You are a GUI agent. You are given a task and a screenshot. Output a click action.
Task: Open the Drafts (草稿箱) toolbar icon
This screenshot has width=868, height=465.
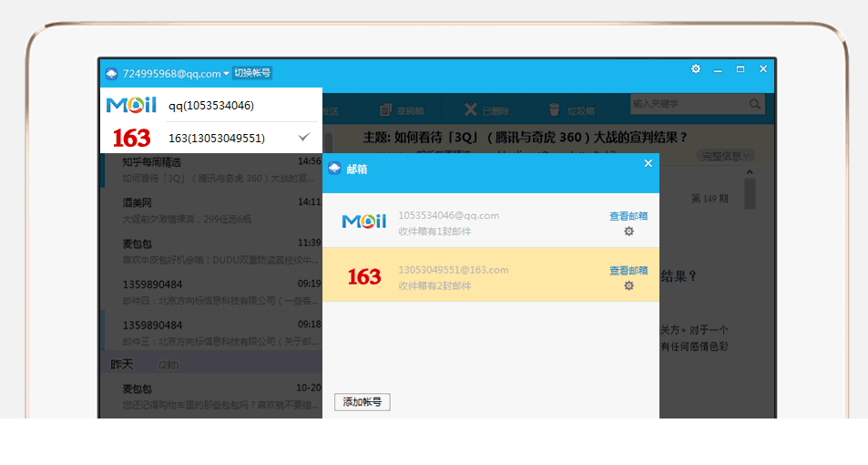[x=385, y=110]
